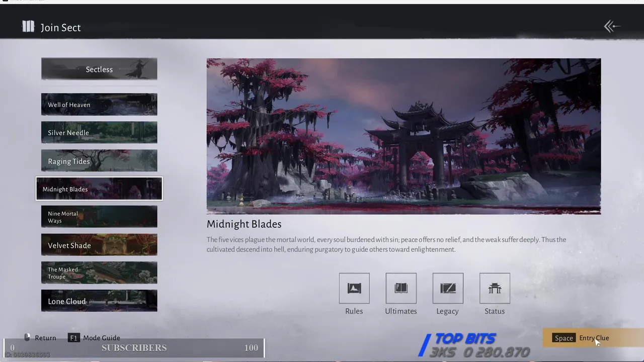Screen dimensions: 644x362
Task: Click the Ultimates label text
Action: [x=401, y=311]
